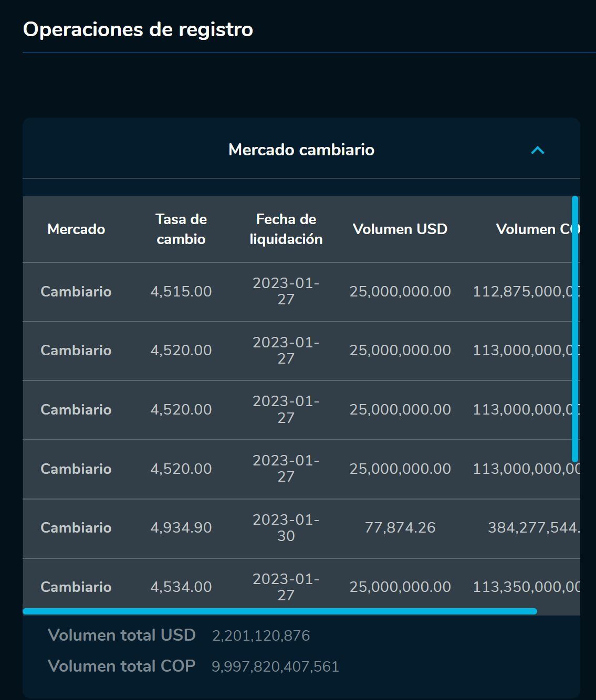Click the chevron icon beside Mercado cambiario

point(537,150)
